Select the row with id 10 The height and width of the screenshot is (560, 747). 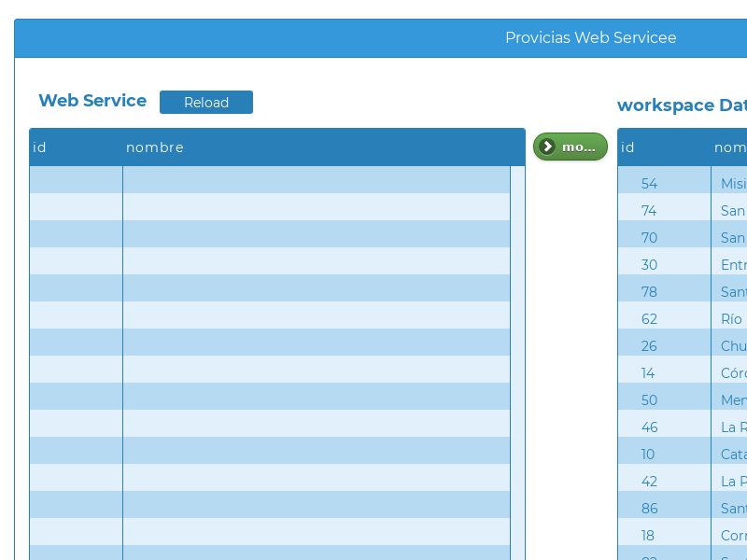click(682, 455)
